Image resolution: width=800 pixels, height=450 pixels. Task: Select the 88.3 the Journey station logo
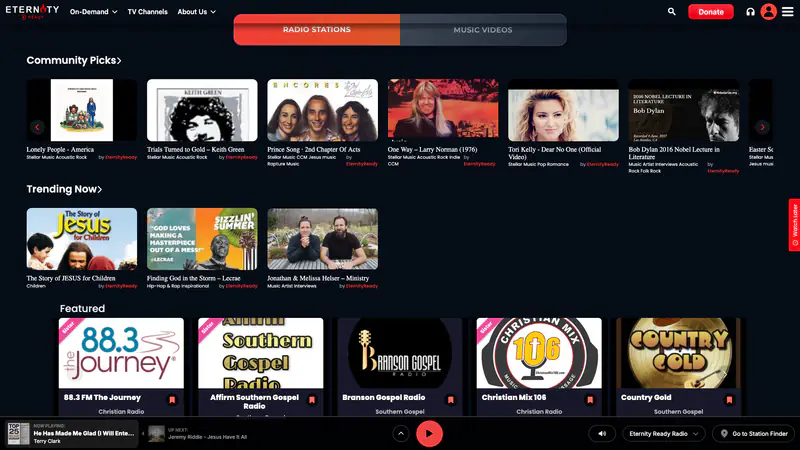pyautogui.click(x=121, y=353)
